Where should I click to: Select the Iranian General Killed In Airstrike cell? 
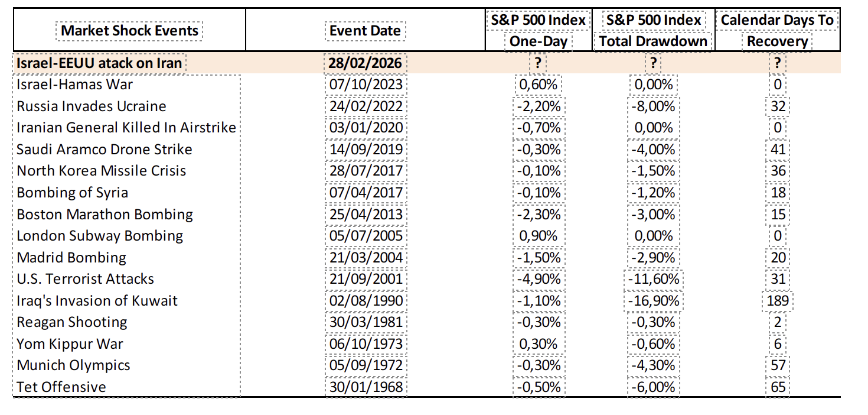pos(126,128)
